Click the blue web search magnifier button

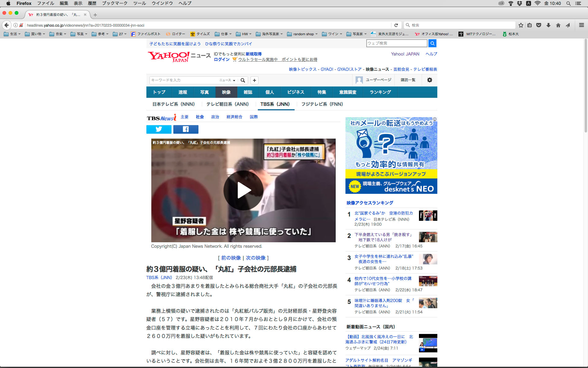click(x=432, y=43)
